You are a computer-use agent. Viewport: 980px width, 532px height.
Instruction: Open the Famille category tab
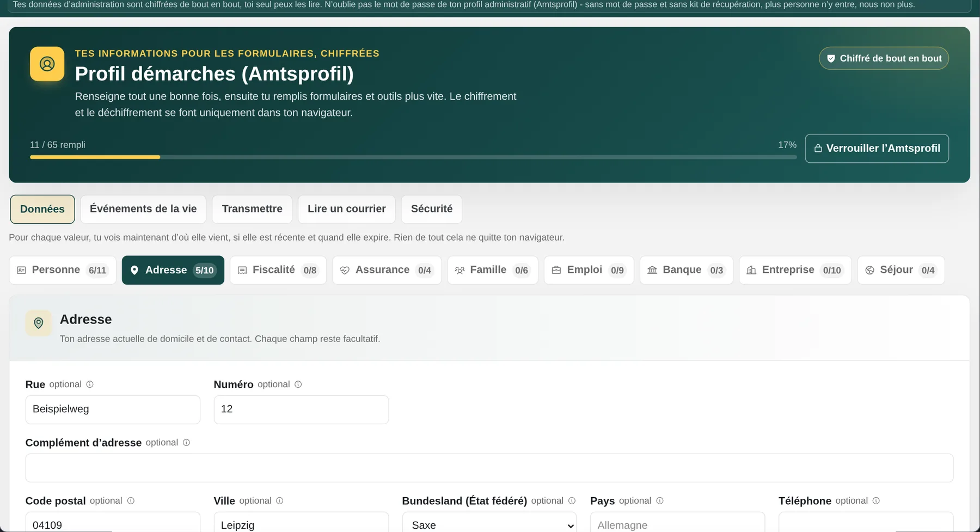pos(493,270)
